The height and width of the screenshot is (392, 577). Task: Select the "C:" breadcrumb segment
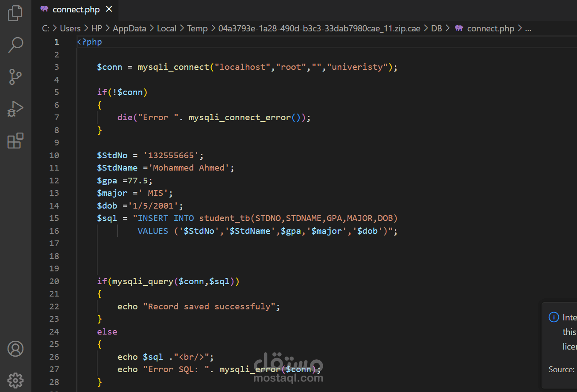point(46,28)
